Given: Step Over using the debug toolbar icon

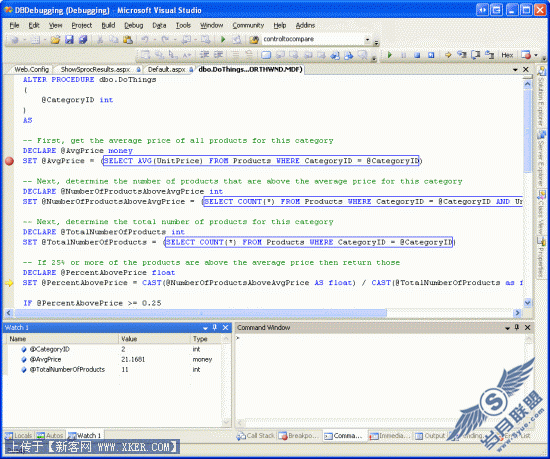Looking at the screenshot, I should pos(476,55).
